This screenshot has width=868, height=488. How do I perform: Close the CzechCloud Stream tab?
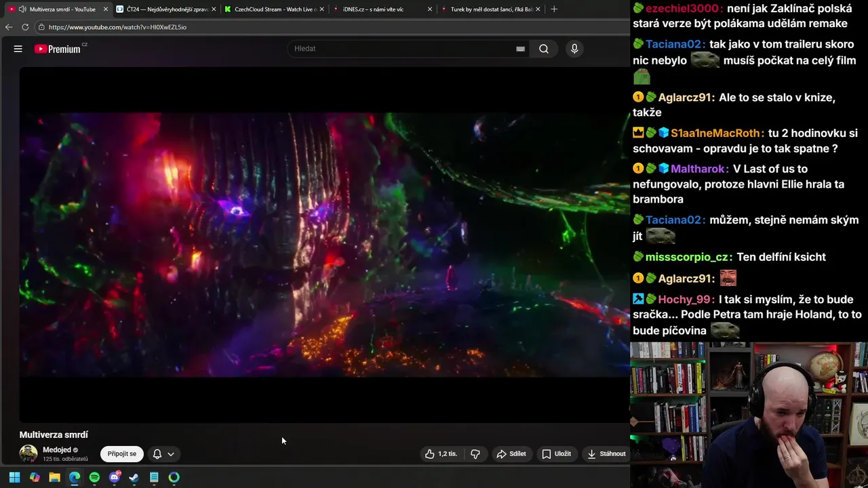(x=321, y=9)
